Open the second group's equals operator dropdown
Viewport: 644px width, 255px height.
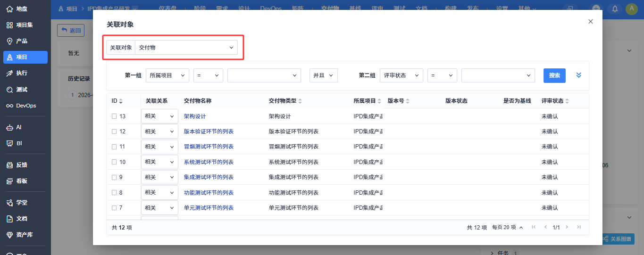[x=442, y=75]
